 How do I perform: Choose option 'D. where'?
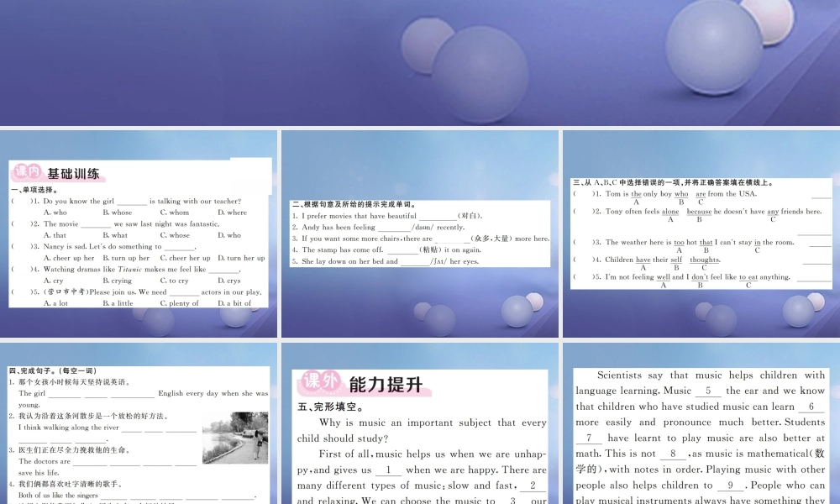(x=233, y=213)
